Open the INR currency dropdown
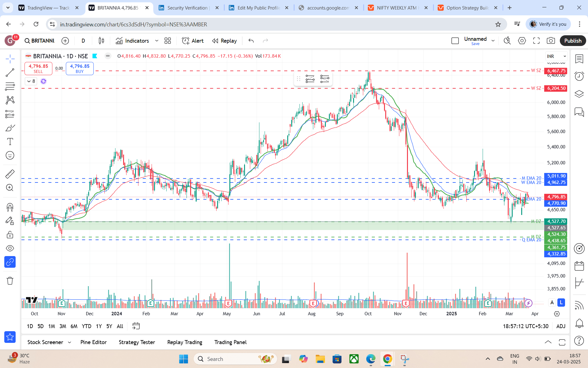Image resolution: width=588 pixels, height=368 pixels. pyautogui.click(x=556, y=56)
